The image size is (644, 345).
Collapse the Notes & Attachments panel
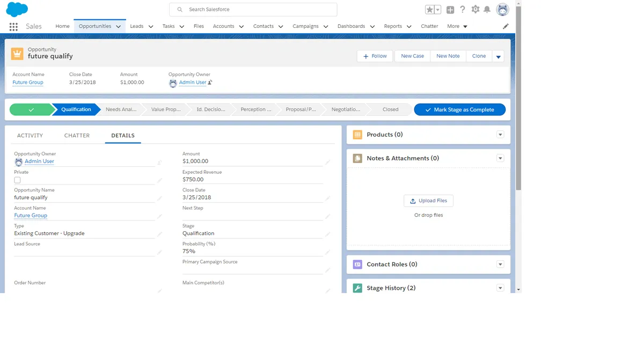coord(500,158)
